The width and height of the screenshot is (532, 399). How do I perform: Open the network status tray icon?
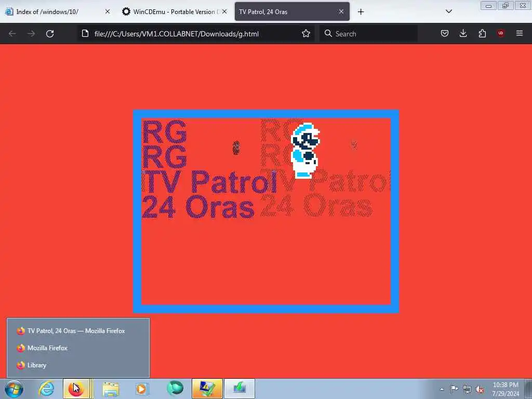click(467, 389)
